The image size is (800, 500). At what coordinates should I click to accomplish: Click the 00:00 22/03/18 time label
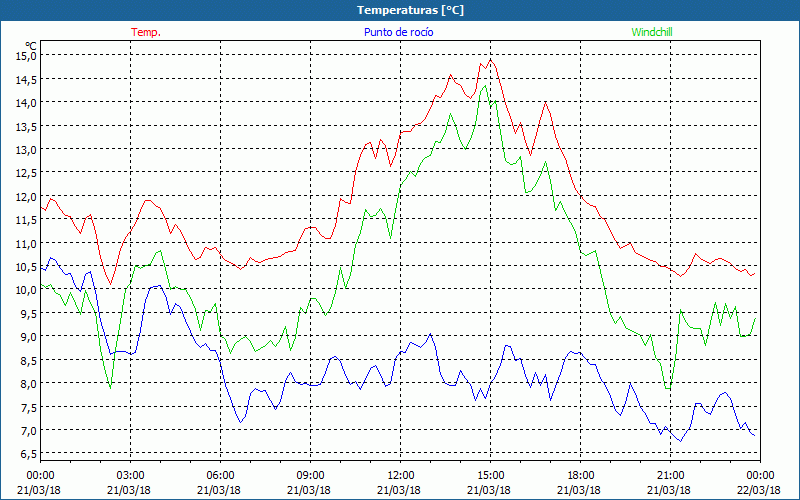click(759, 483)
